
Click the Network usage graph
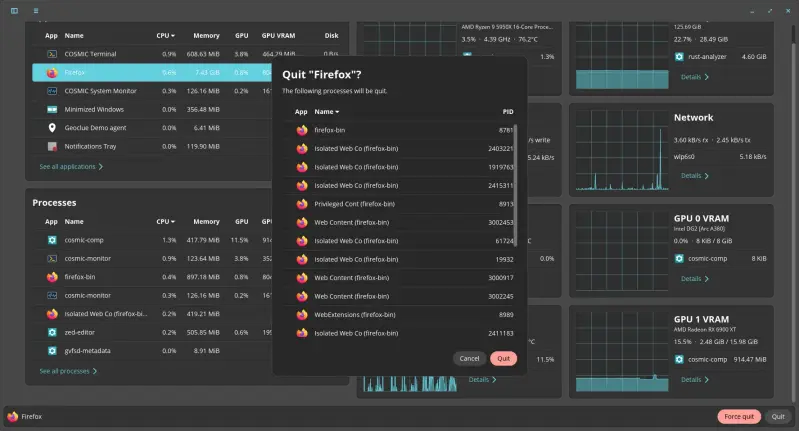point(622,150)
